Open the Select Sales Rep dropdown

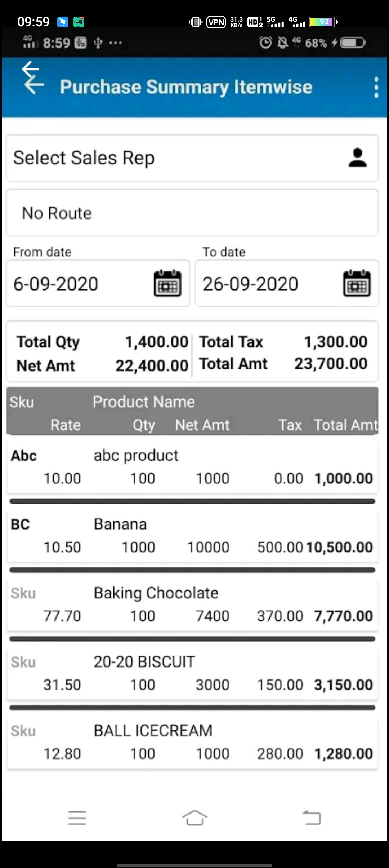tap(180, 158)
